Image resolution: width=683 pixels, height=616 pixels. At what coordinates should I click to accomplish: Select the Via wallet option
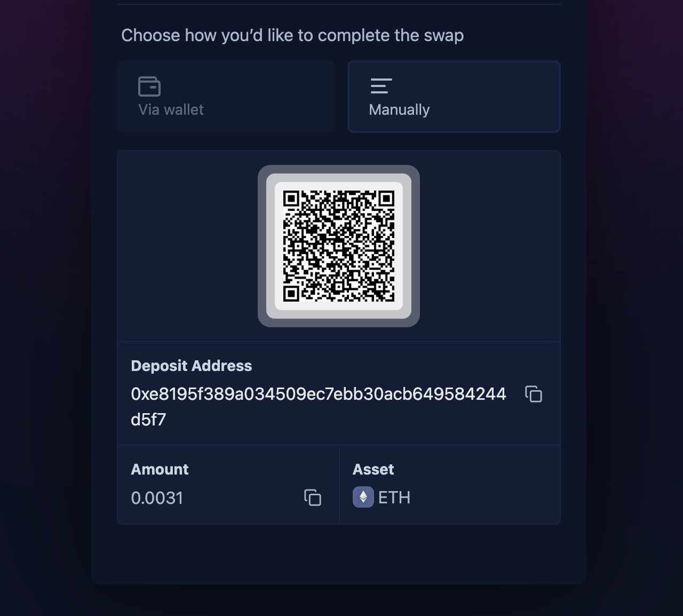[226, 97]
